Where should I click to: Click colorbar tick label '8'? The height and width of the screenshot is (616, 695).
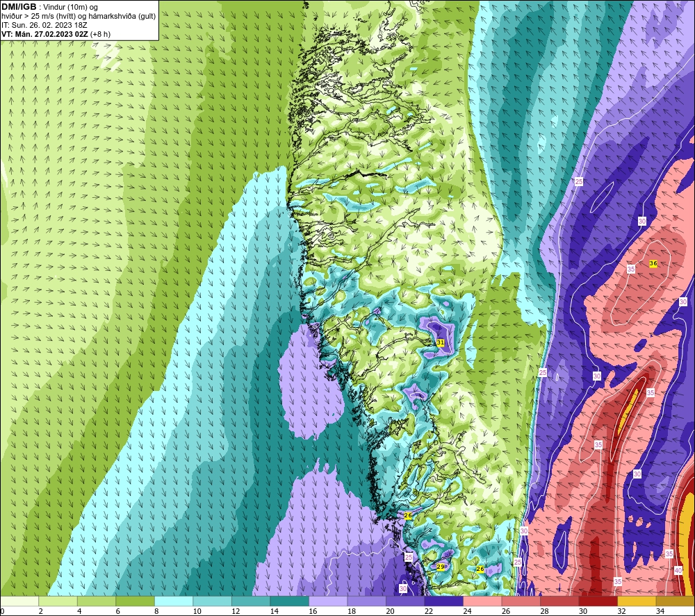tap(156, 612)
